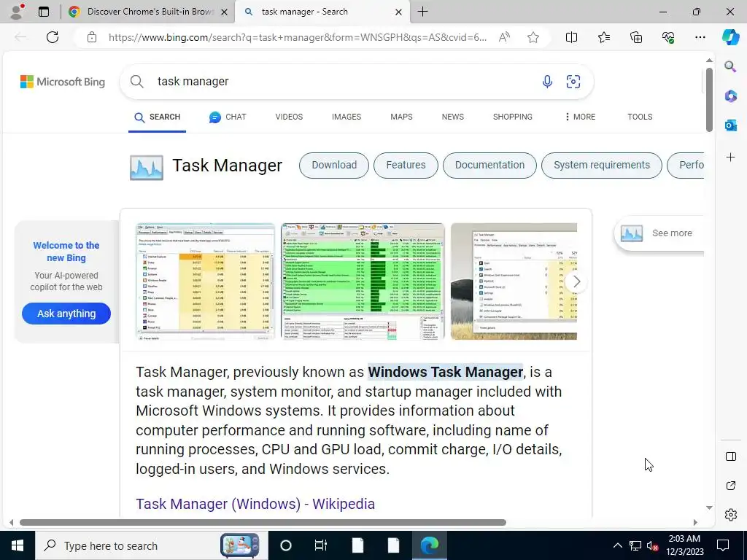Click the Bing search magnifier icon

coord(136,82)
